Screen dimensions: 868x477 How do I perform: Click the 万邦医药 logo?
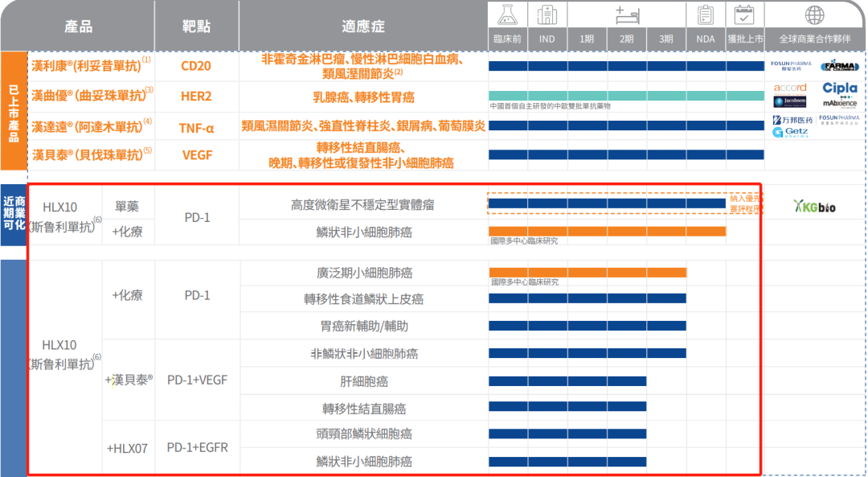[x=792, y=120]
